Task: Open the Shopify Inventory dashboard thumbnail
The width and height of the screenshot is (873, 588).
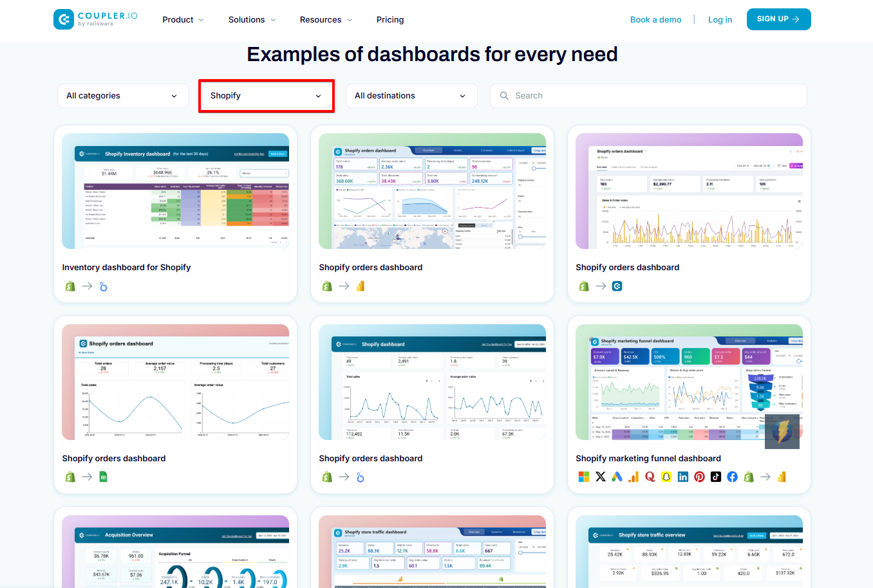Action: tap(175, 191)
